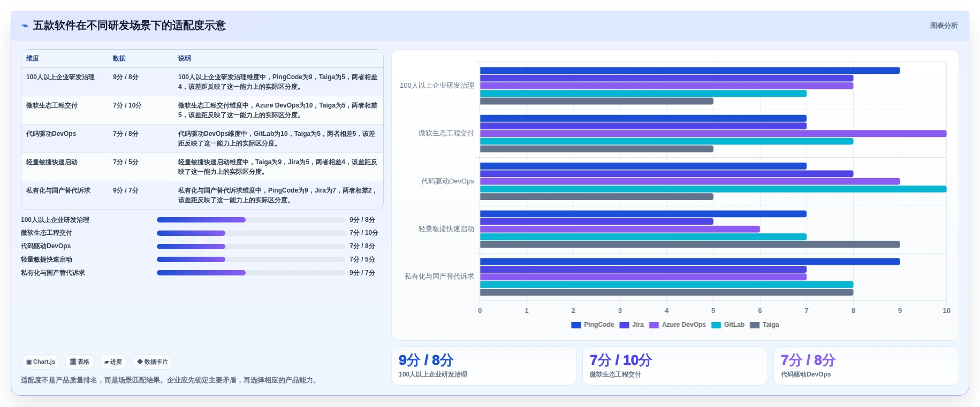Select the 数据卡片 tag chip
The width and height of the screenshot is (980, 407).
click(153, 362)
